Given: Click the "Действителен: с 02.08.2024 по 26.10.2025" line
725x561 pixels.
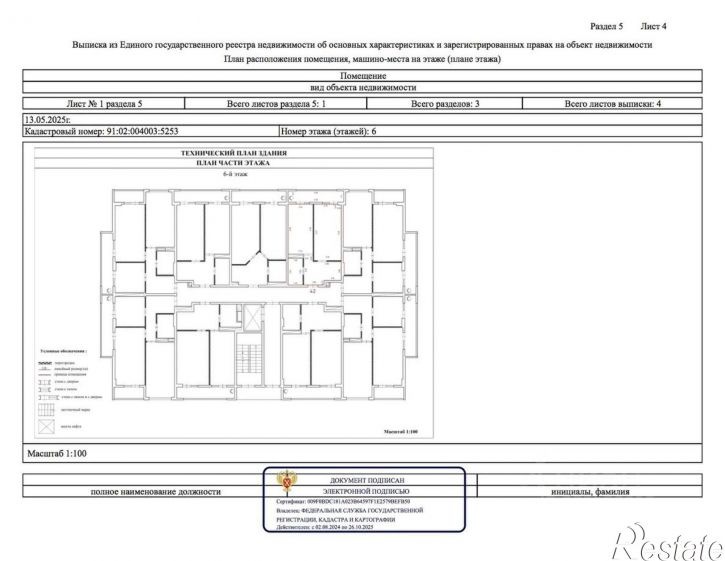Looking at the screenshot, I should tap(325, 527).
